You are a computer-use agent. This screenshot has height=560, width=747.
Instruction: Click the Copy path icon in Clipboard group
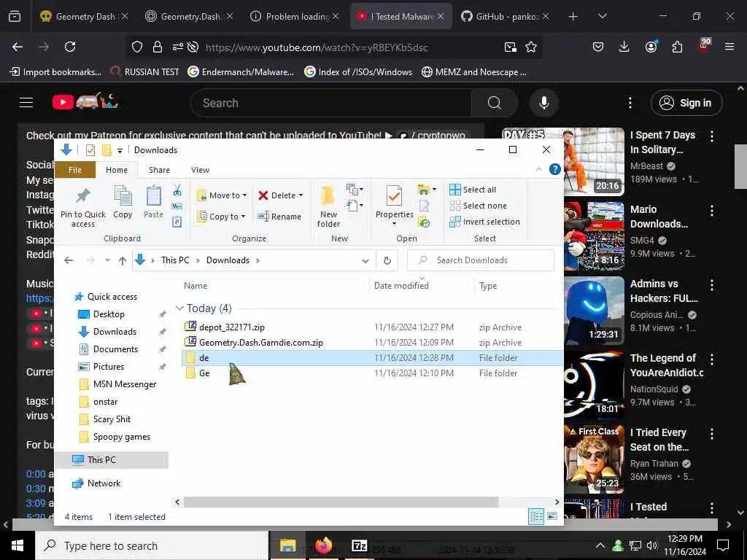[177, 206]
